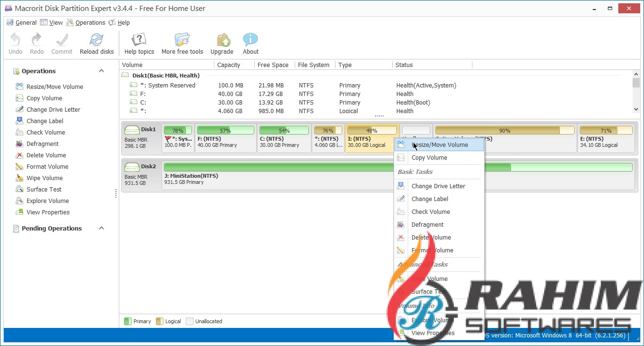The image size is (644, 346).
Task: Click the volume list scroll-up arrow
Action: click(x=636, y=74)
